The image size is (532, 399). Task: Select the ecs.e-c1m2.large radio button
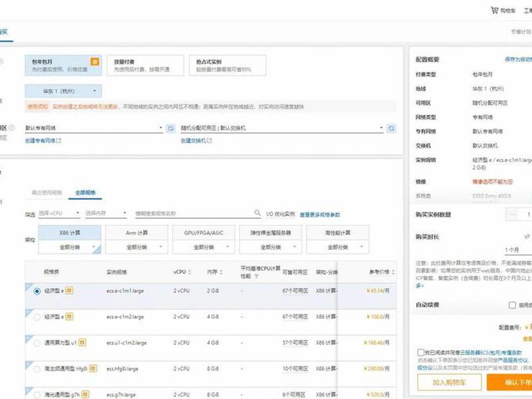click(37, 317)
